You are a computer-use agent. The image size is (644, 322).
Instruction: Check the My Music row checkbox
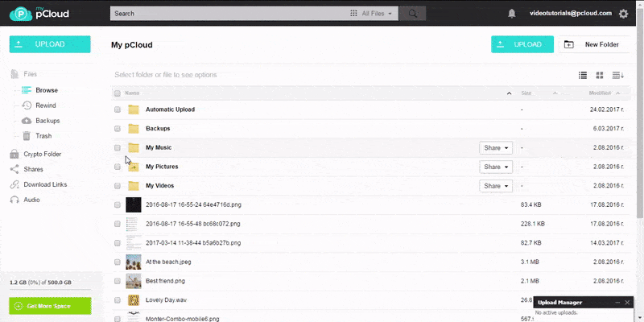click(118, 147)
